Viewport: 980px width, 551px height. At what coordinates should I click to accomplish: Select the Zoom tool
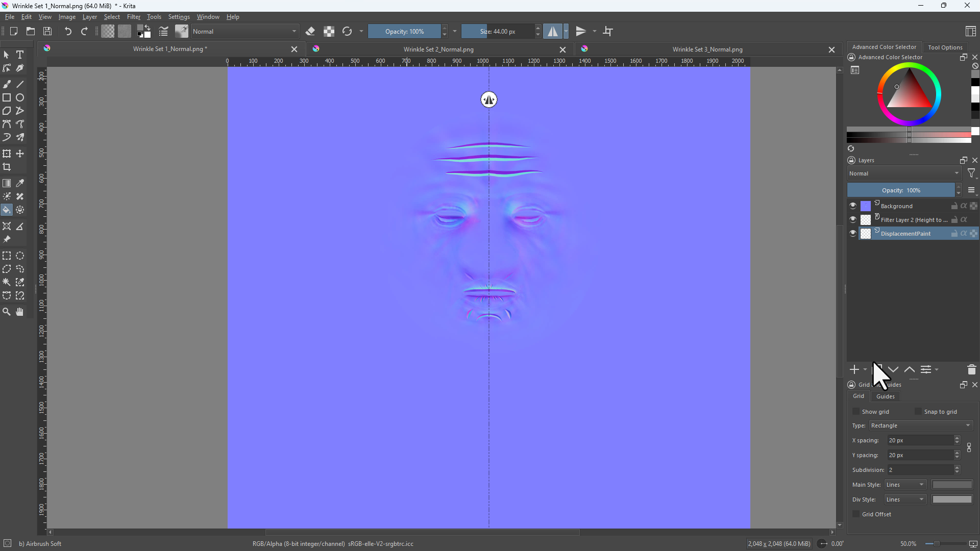7,312
